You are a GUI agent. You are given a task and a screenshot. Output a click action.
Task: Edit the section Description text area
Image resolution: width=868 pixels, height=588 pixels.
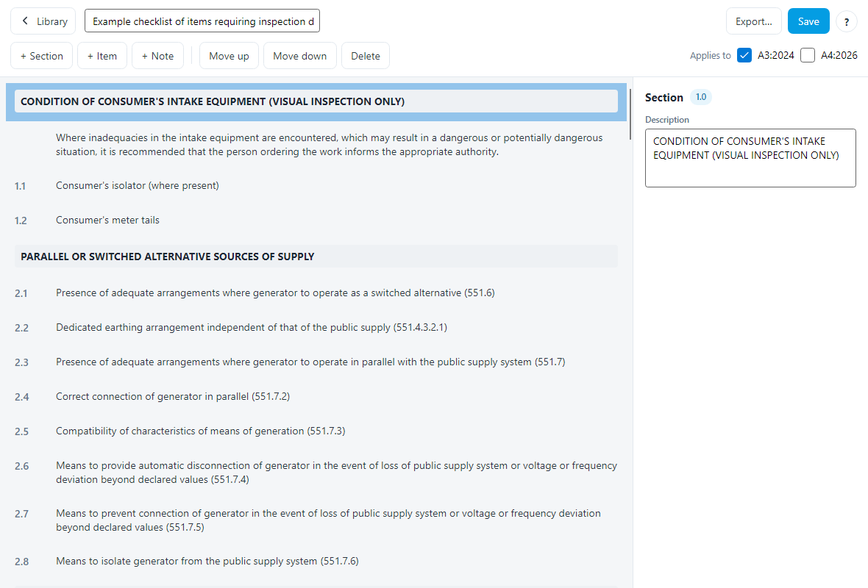750,158
